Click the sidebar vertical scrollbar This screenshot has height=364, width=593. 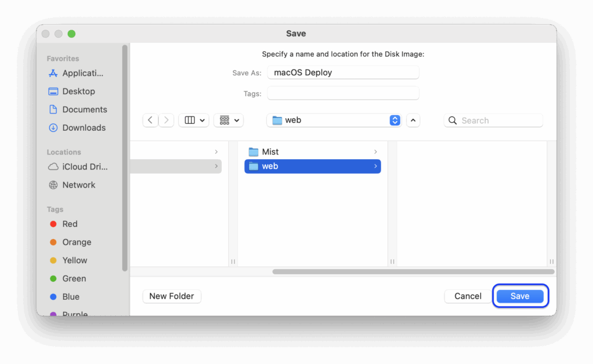pyautogui.click(x=125, y=158)
